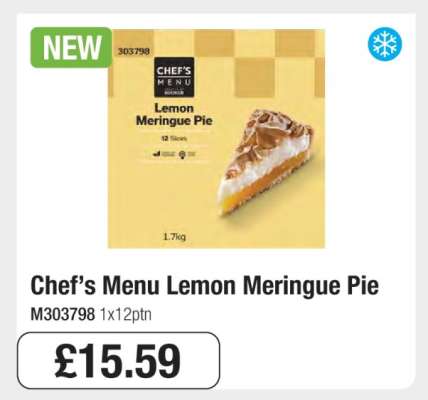Click the pie slice photo

pos(265,162)
